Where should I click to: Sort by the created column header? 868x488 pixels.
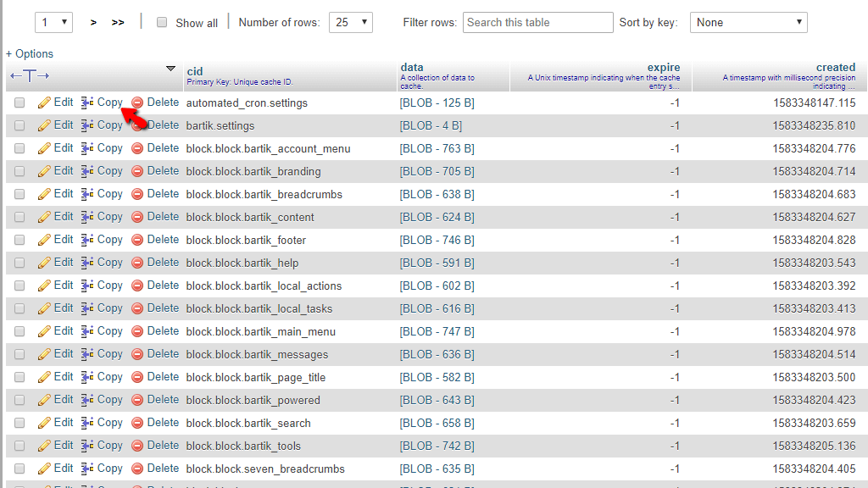[x=836, y=67]
